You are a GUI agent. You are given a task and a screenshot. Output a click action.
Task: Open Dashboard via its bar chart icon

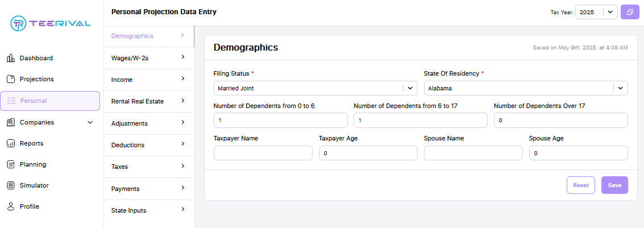point(11,58)
